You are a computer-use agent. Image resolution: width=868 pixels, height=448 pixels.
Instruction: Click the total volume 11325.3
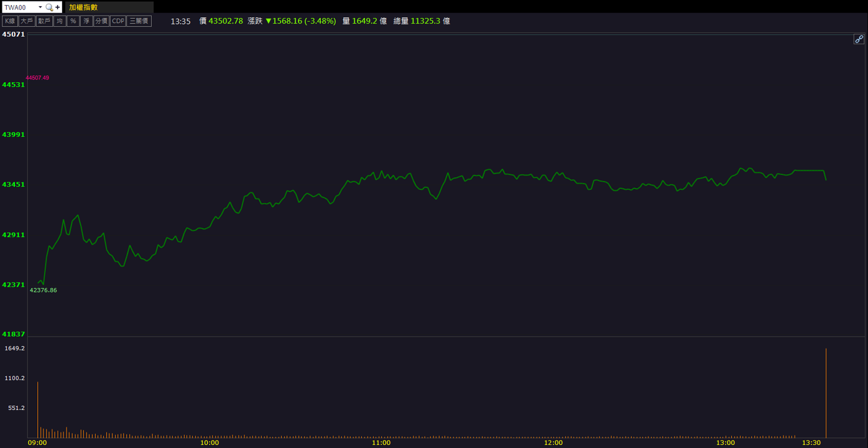point(427,21)
